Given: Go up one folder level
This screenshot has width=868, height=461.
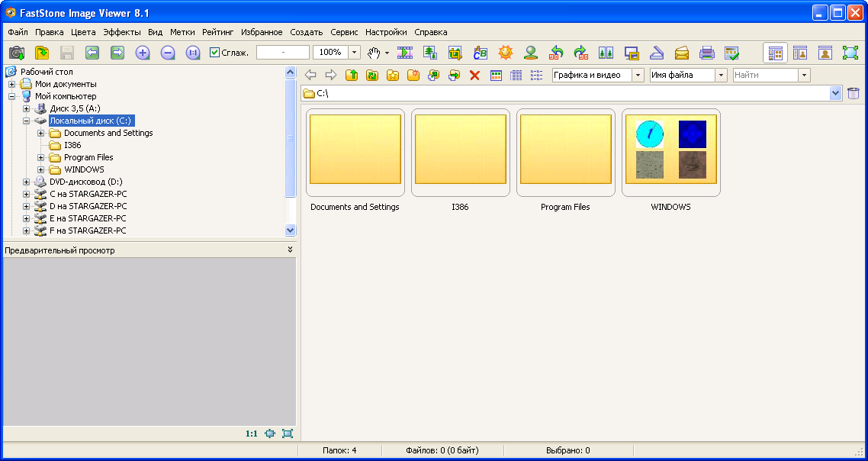Looking at the screenshot, I should coord(352,75).
